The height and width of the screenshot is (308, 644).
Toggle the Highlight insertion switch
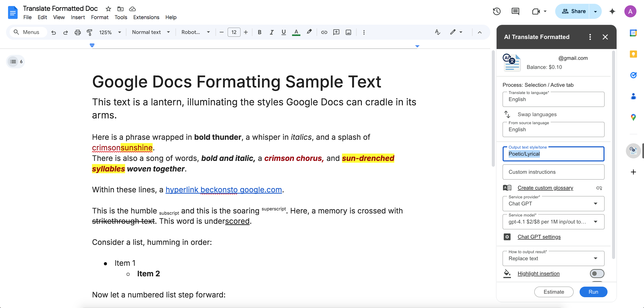point(597,274)
